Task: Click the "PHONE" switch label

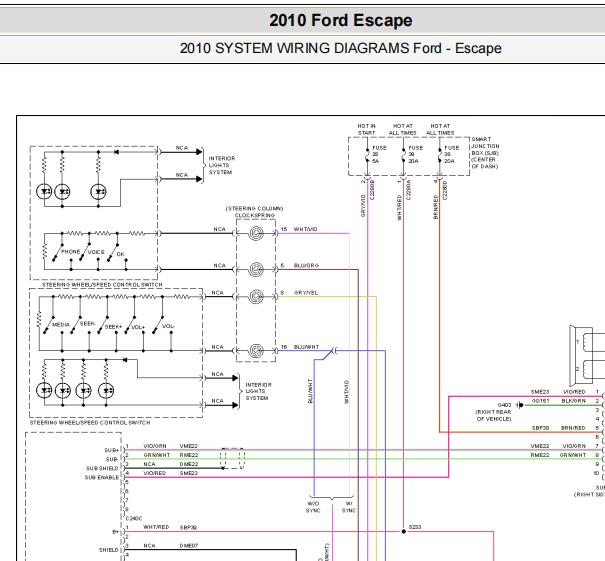Action: pos(71,252)
